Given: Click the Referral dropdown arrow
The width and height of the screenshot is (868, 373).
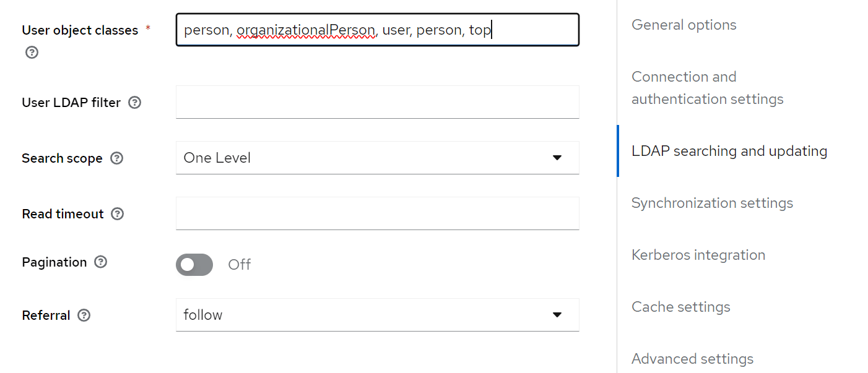Looking at the screenshot, I should pos(557,315).
